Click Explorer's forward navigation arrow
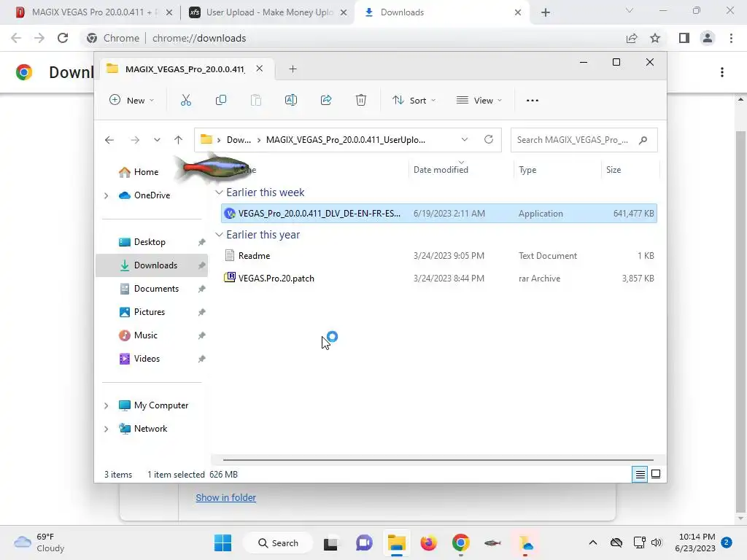Screen dimensions: 747x560 coord(135,140)
